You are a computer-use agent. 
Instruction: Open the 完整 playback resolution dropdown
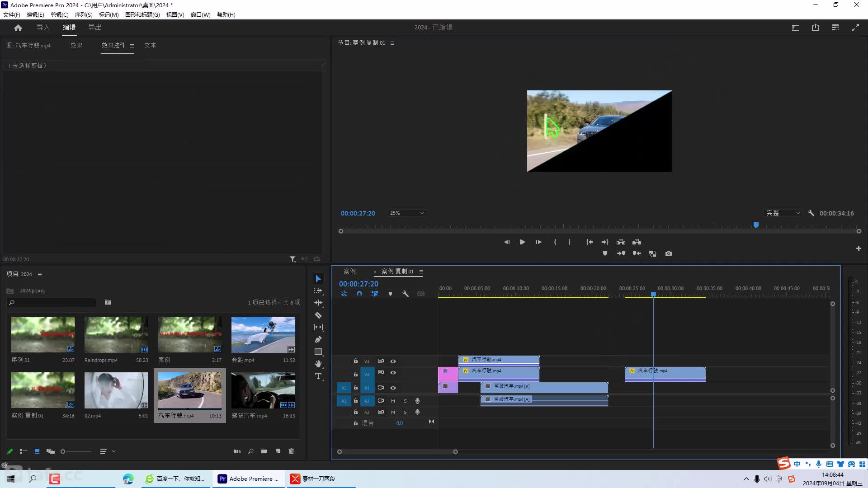click(783, 213)
